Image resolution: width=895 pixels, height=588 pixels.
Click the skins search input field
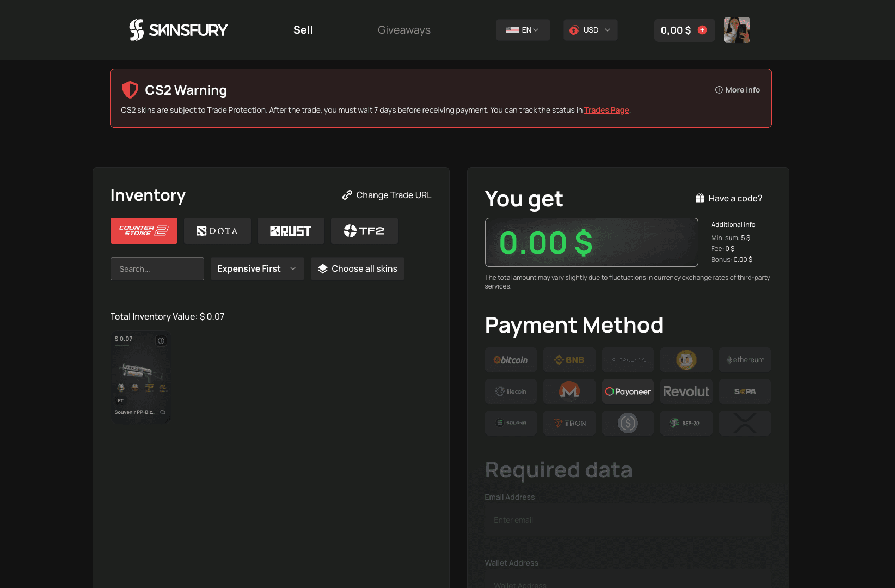tap(157, 268)
